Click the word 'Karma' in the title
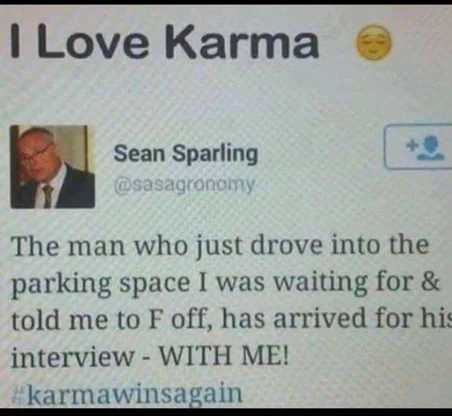This screenshot has width=452, height=416. point(245,42)
